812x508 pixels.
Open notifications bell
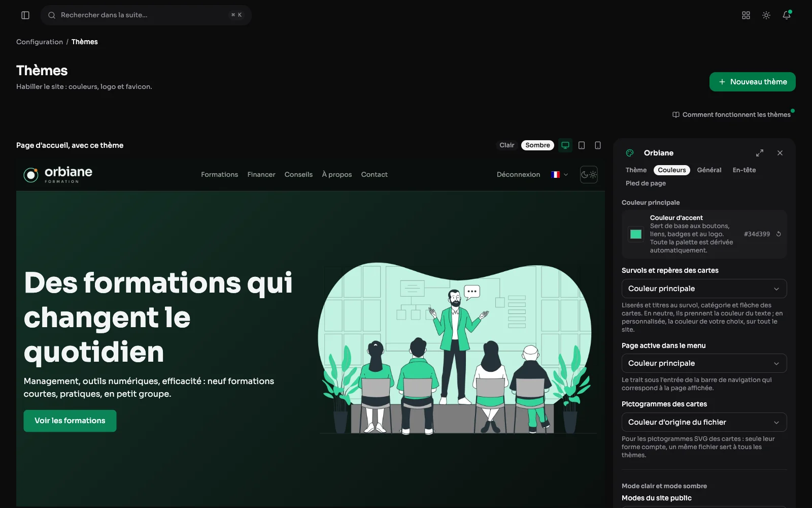pos(787,15)
